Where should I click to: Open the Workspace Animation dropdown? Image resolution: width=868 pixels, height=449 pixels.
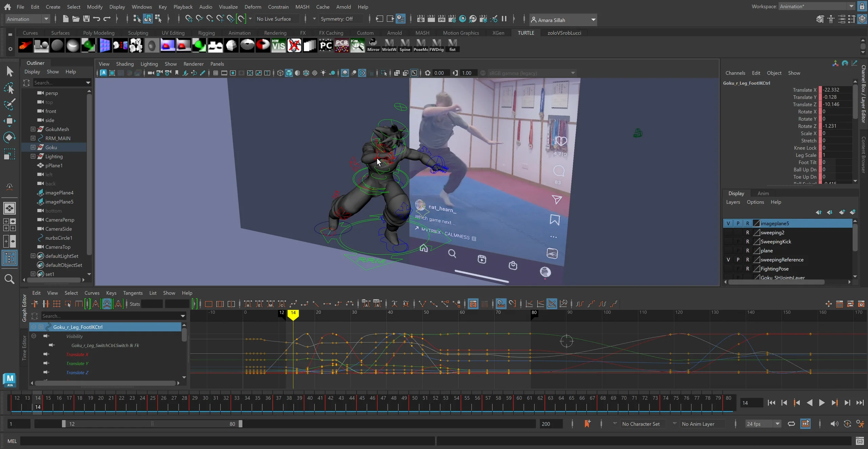[816, 6]
